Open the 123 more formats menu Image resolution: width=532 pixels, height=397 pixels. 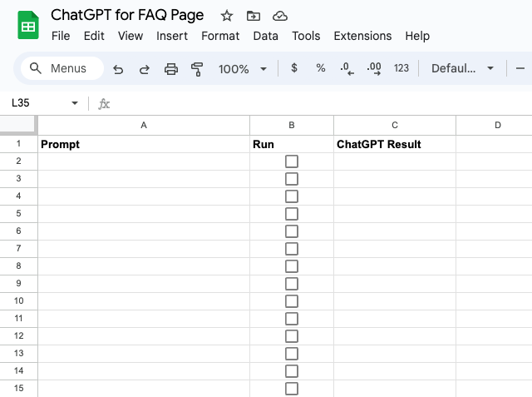[x=401, y=68]
